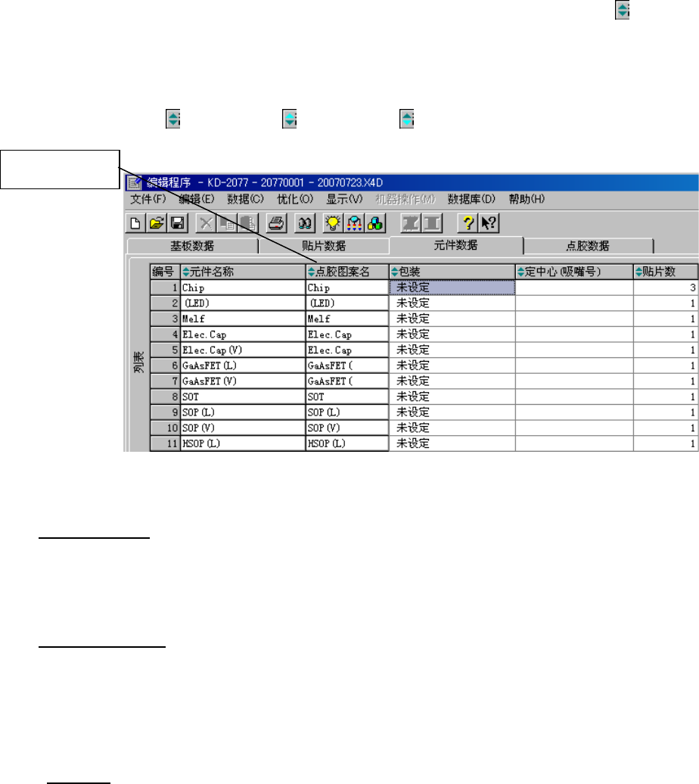Click the 未设定 package cell in the SOT row
The height and width of the screenshot is (784, 699).
pos(452,397)
